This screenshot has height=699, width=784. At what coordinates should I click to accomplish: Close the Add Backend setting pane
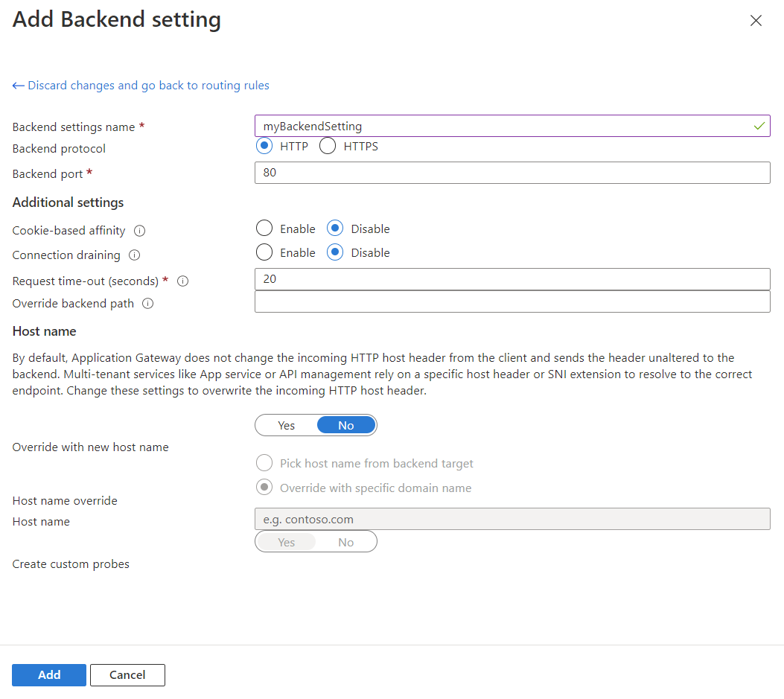coord(756,21)
